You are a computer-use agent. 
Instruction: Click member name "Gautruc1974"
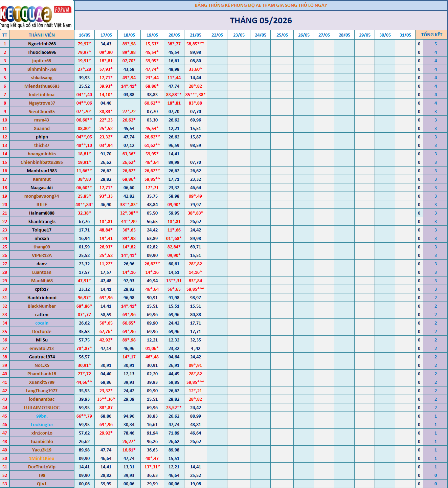pos(42,357)
